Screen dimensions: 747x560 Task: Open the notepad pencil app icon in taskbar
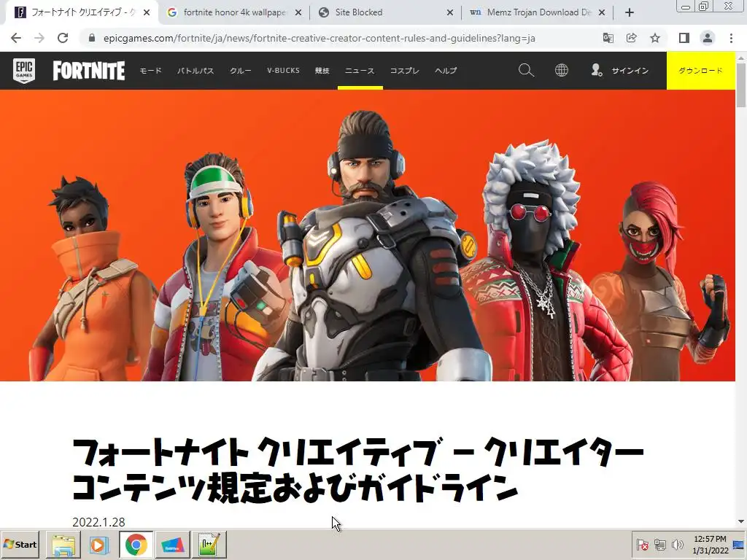tap(209, 545)
